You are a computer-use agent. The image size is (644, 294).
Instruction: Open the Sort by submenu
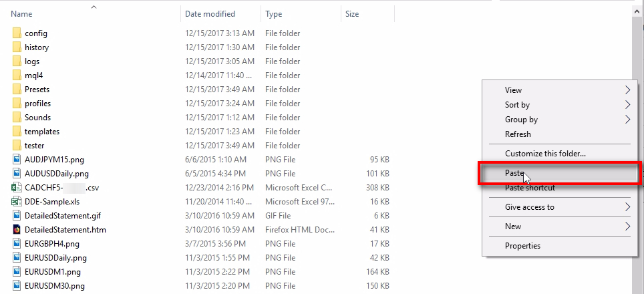click(559, 105)
